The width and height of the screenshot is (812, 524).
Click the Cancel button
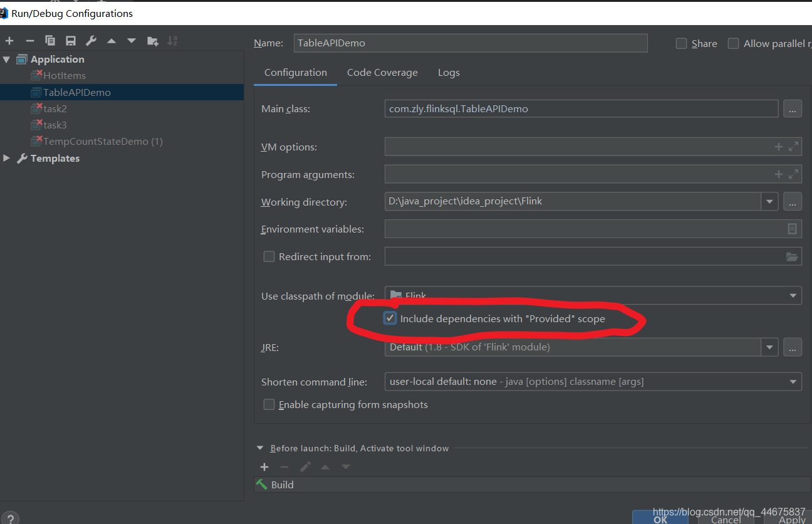click(726, 518)
